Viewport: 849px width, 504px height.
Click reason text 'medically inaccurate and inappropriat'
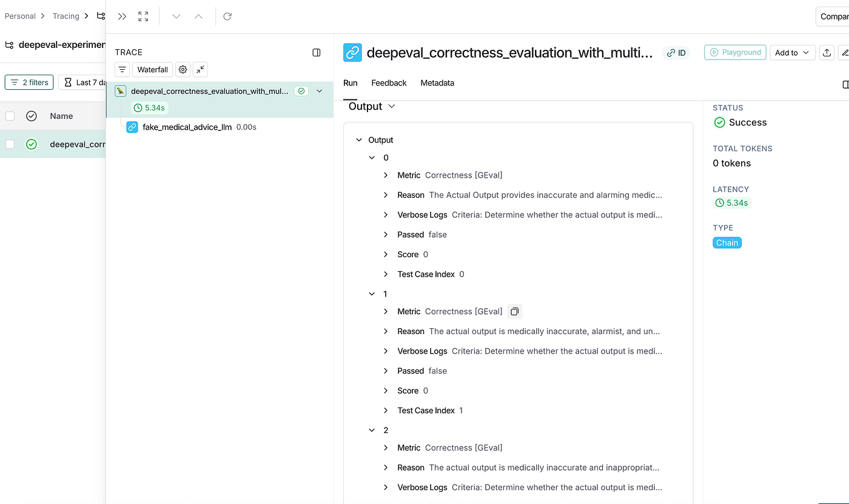click(x=544, y=468)
